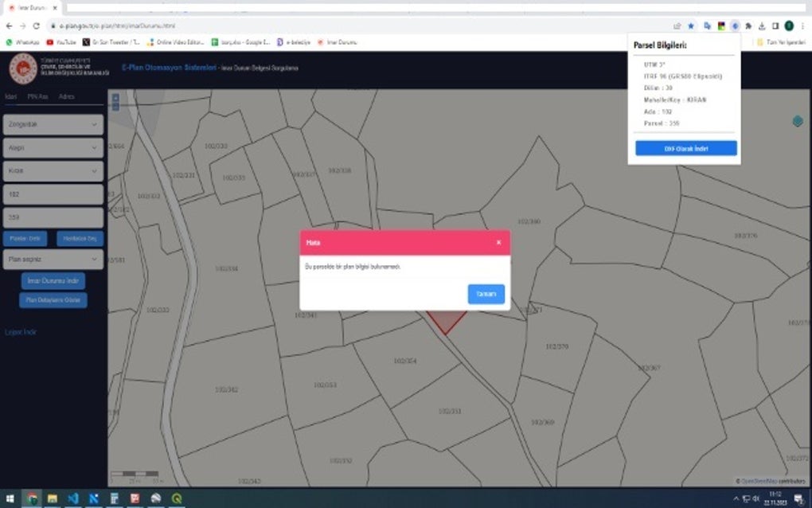Viewport: 812px width, 508px height.
Task: Open the green Chrome profile avatar
Action: [789, 25]
